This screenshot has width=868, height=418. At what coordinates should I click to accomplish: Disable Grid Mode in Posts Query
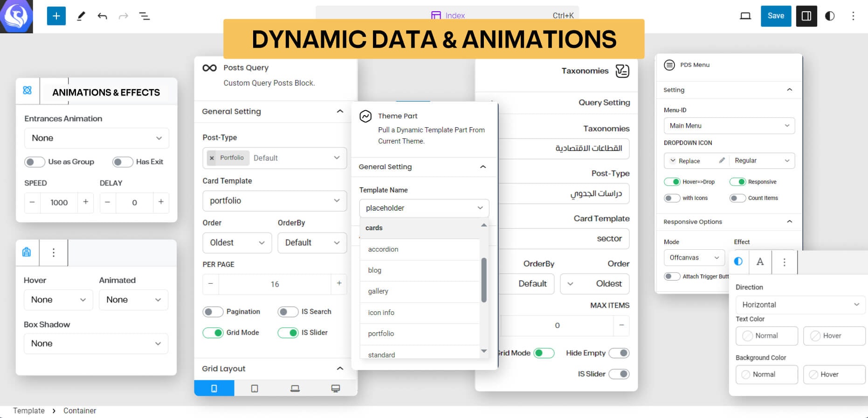tap(213, 333)
